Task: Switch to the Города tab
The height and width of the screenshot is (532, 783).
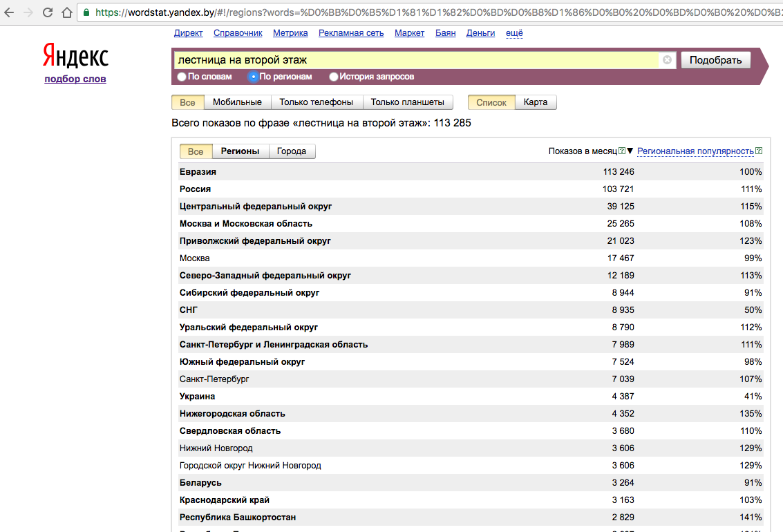Action: pyautogui.click(x=291, y=151)
